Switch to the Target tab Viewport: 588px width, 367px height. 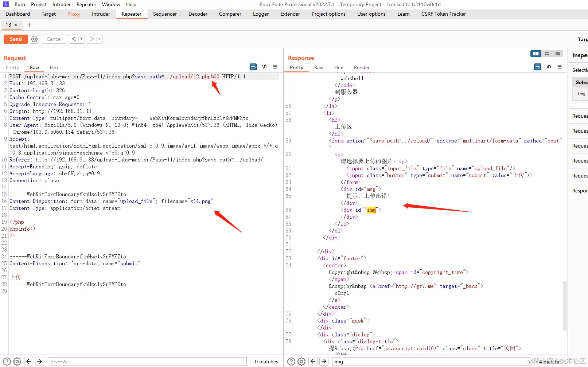point(48,14)
